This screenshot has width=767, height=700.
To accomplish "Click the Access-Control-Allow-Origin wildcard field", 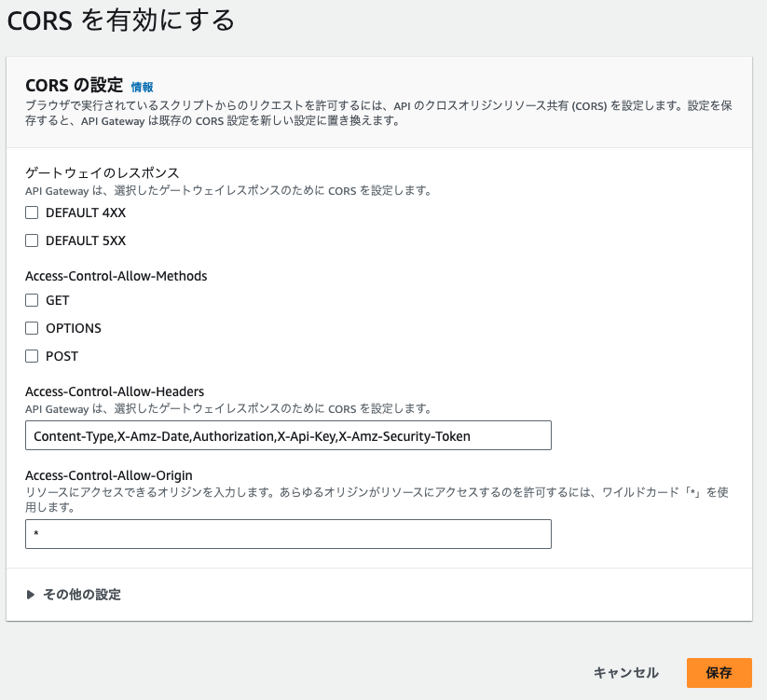I will pos(288,534).
